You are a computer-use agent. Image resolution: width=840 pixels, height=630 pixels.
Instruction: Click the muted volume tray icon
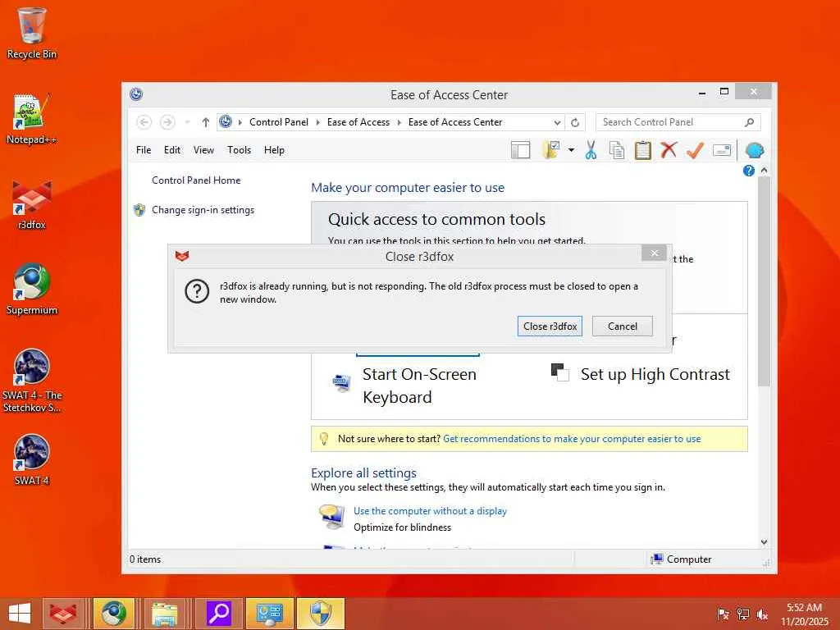click(x=762, y=614)
